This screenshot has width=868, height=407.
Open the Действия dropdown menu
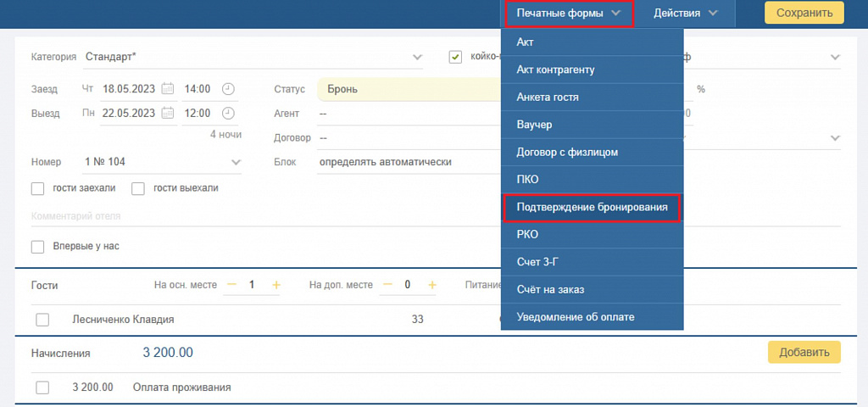[685, 14]
